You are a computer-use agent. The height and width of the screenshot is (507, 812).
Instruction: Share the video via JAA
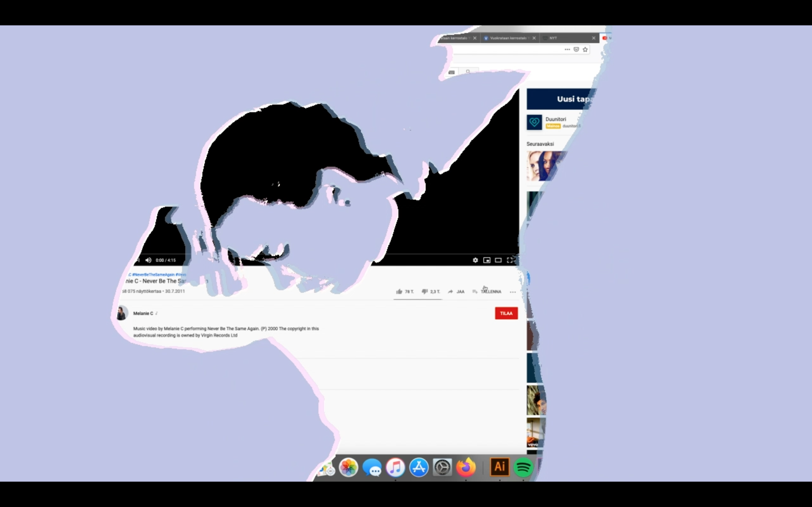456,292
